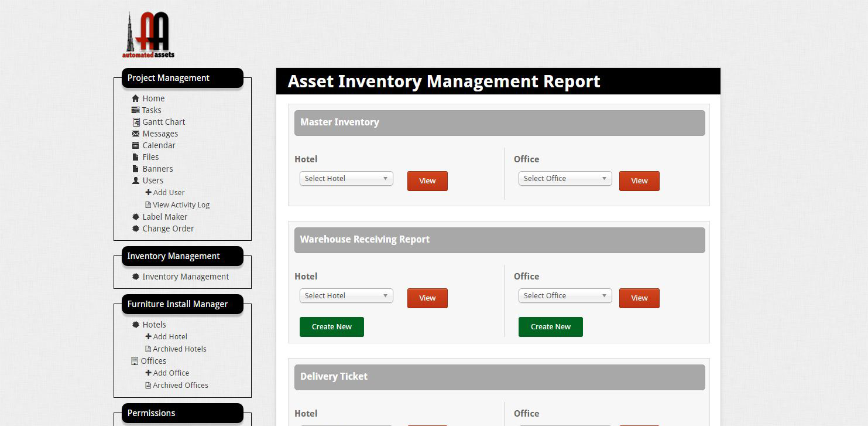The image size is (868, 426).
Task: View Warehouse Receiving Report for hotel
Action: coord(427,298)
